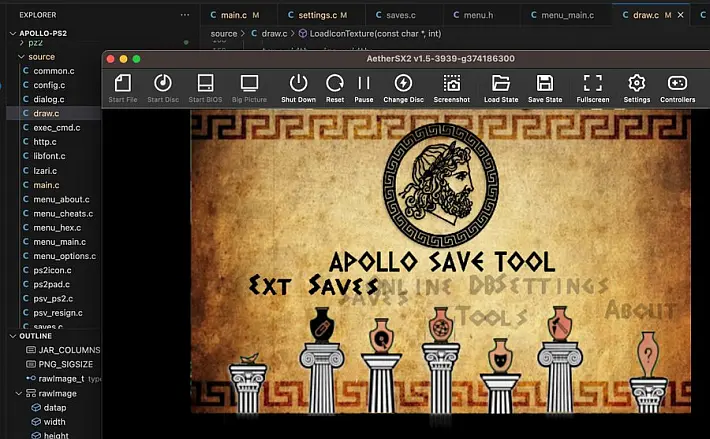The image size is (710, 439).
Task: Pause the emulation
Action: pos(364,88)
